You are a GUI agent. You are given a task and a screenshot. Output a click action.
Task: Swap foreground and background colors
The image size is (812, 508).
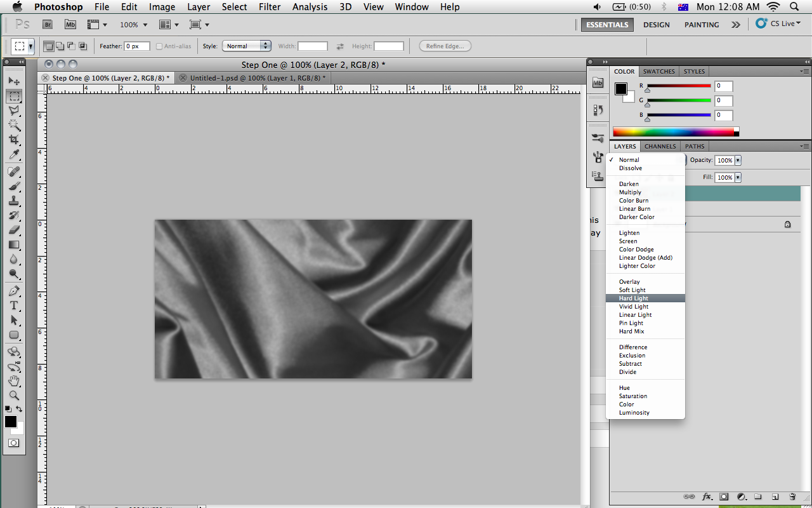(x=20, y=409)
